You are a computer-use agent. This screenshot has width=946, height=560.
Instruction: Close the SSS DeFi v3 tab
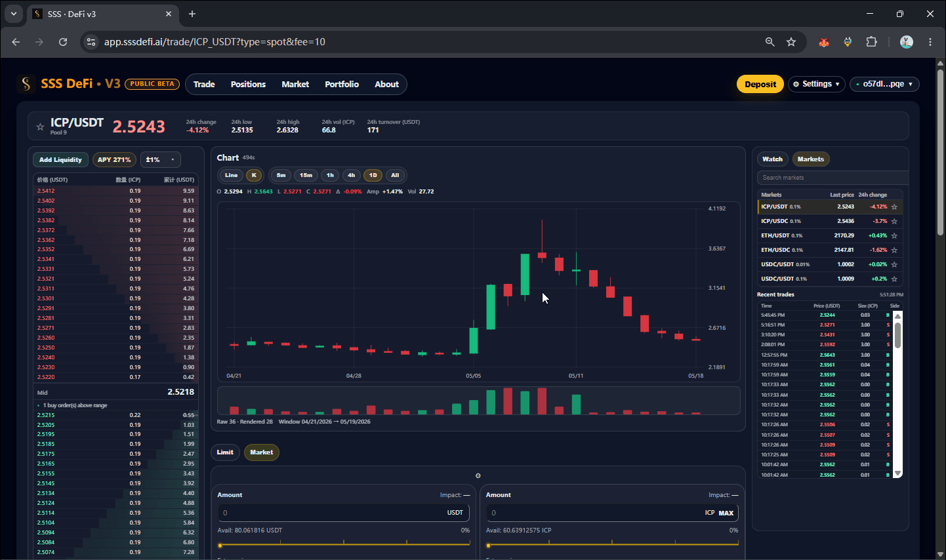point(169,14)
